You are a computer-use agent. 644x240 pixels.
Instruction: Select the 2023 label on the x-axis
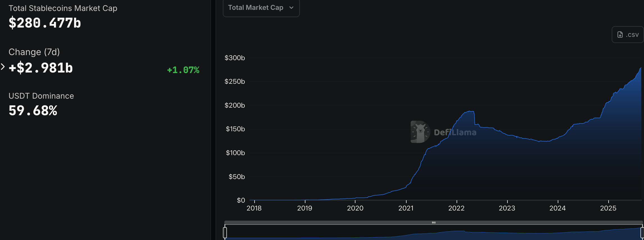tap(507, 208)
